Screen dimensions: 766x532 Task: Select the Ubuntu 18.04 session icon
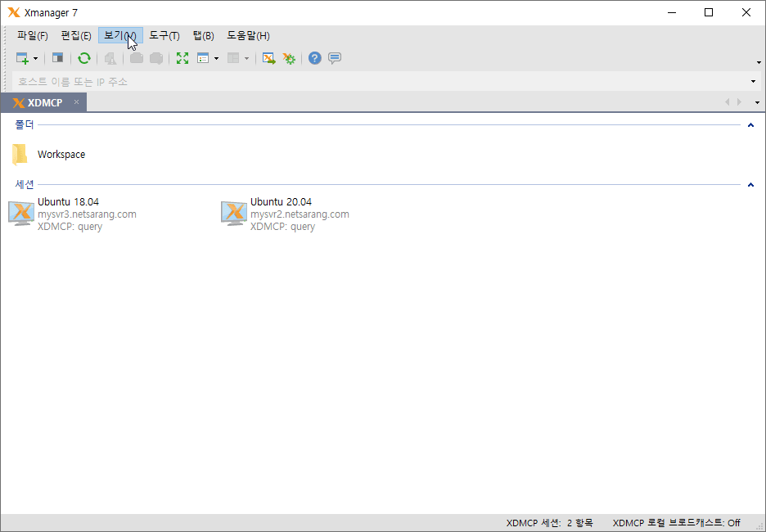21,214
